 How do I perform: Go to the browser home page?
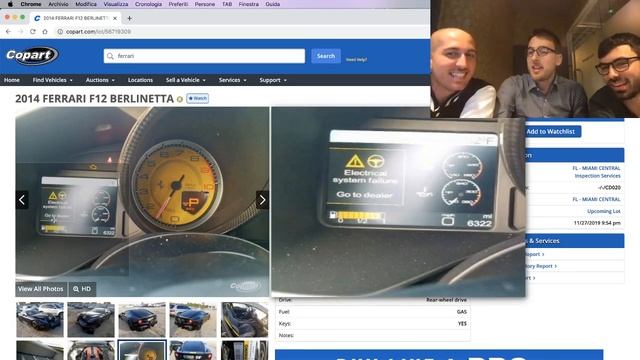[45, 31]
